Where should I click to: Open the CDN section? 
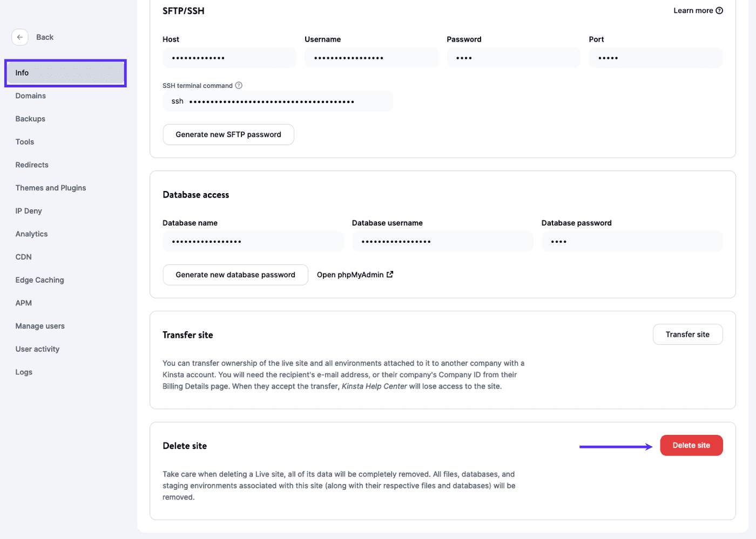[23, 257]
